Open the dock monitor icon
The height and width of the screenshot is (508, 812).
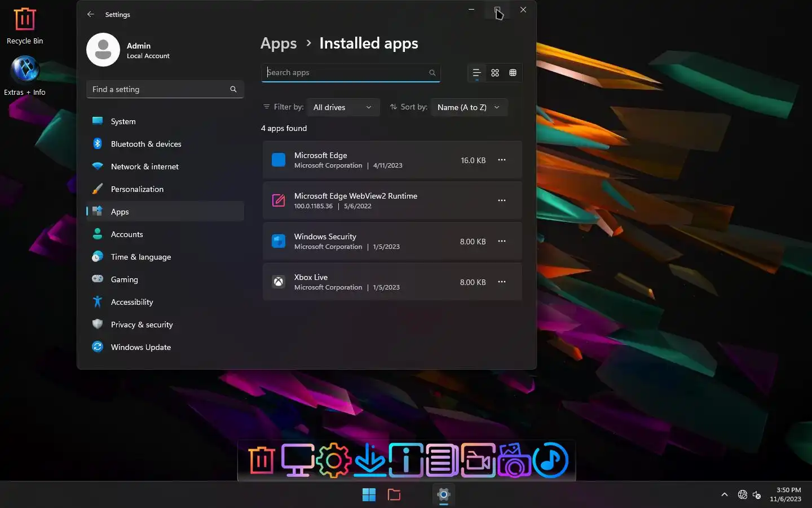point(298,461)
